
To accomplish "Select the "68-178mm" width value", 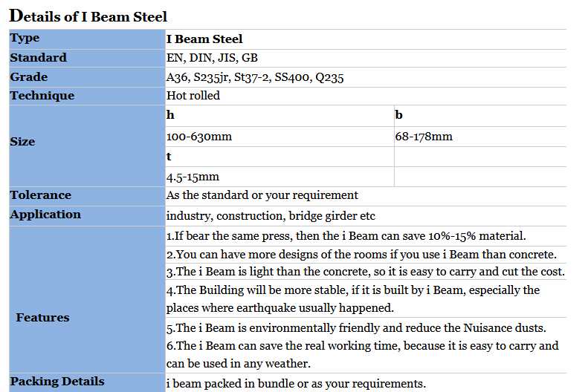I will [x=424, y=137].
